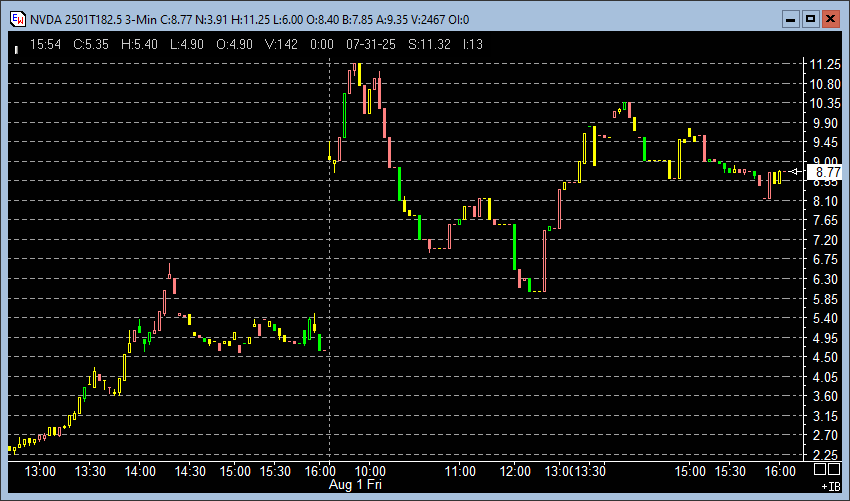Screen dimensions: 850x501
Task: Click the 14:00 time axis label
Action: 140,471
